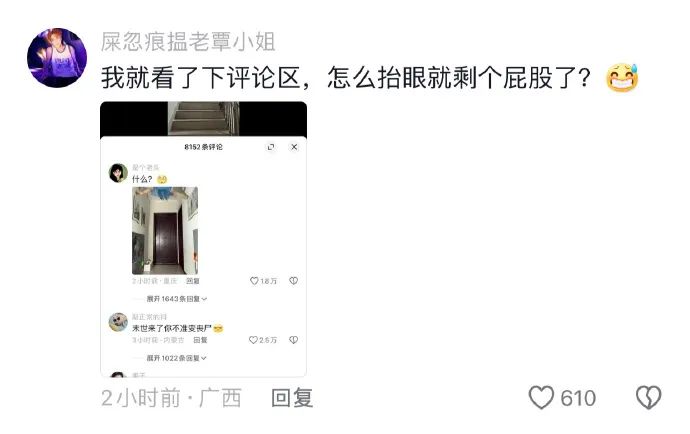Like the '什么?' comment with 1.8万 likes

(x=254, y=281)
